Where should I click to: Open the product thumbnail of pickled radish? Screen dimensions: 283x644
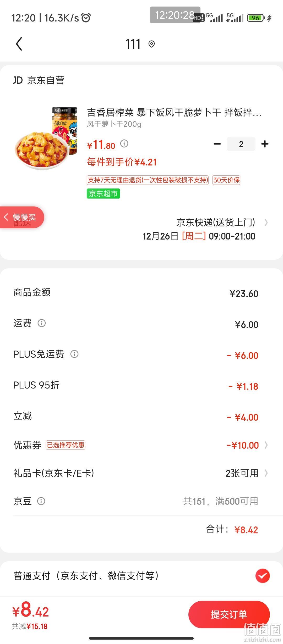[46, 138]
